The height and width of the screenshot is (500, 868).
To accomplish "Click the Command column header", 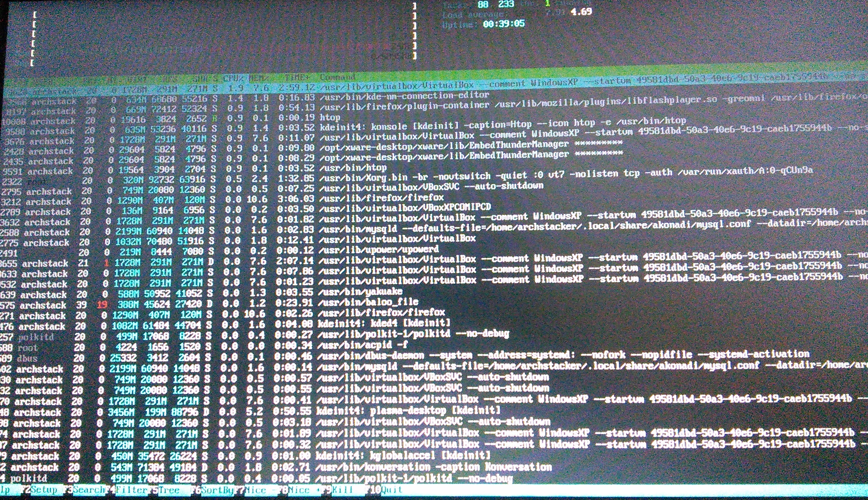I will pyautogui.click(x=337, y=77).
